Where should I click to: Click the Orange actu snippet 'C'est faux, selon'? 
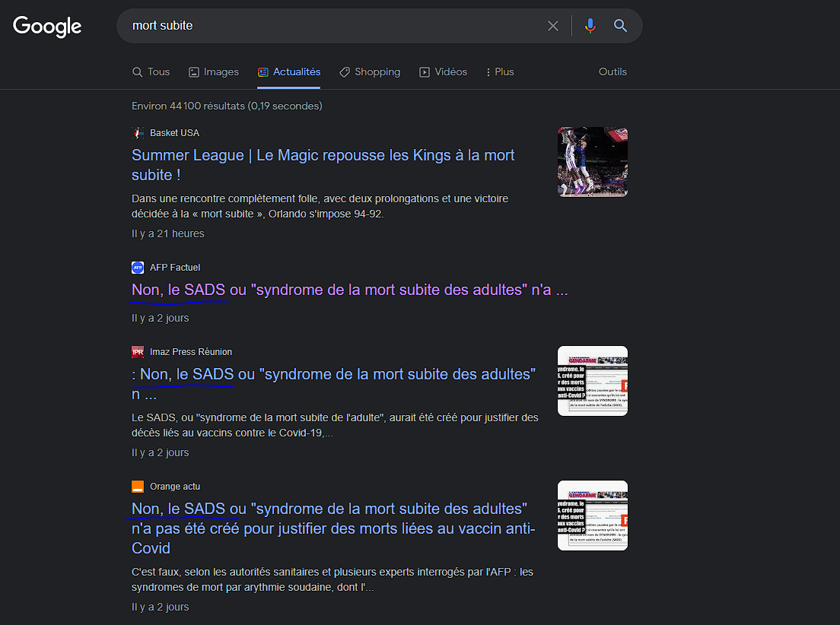pos(332,579)
